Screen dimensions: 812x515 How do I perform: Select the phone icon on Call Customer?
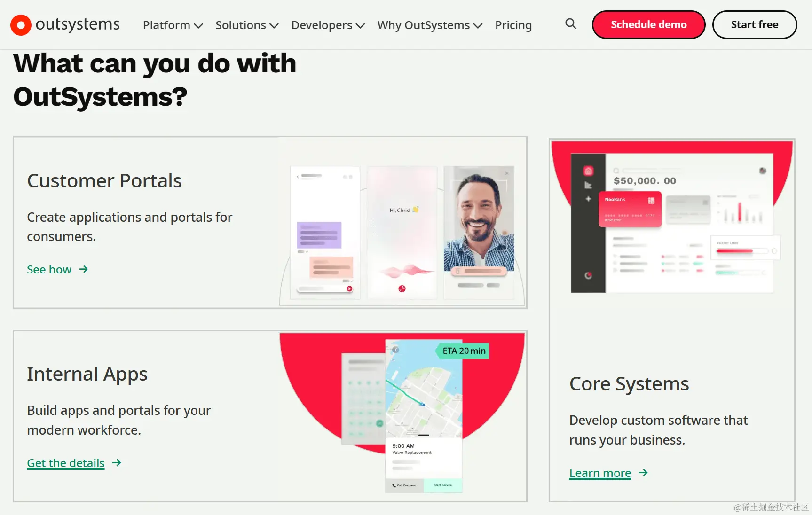pos(394,485)
